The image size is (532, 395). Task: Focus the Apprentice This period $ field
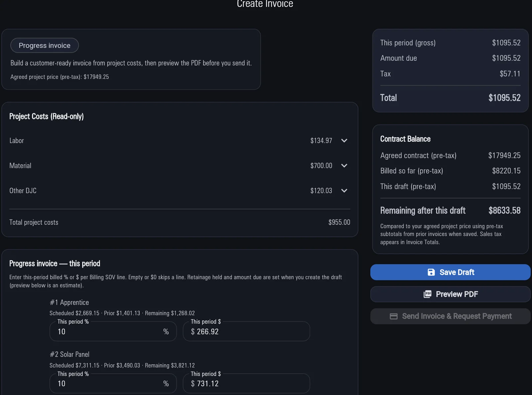point(246,331)
